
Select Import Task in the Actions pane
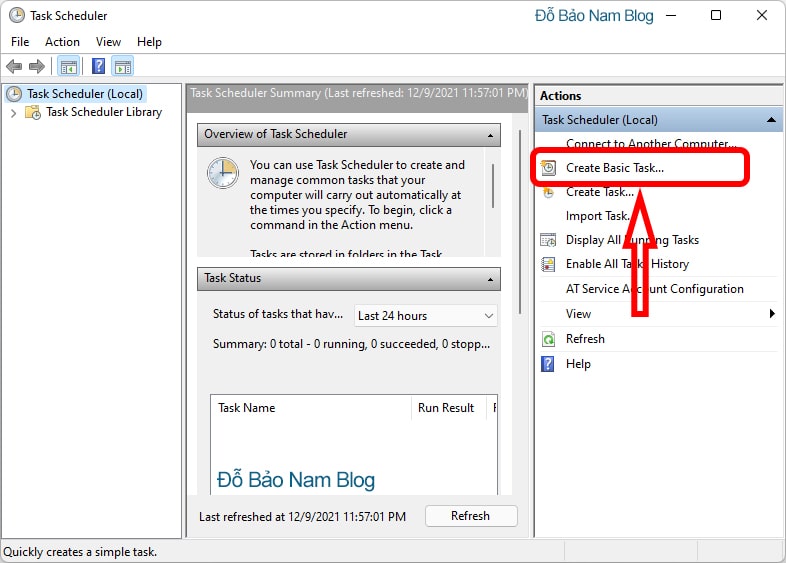click(597, 216)
